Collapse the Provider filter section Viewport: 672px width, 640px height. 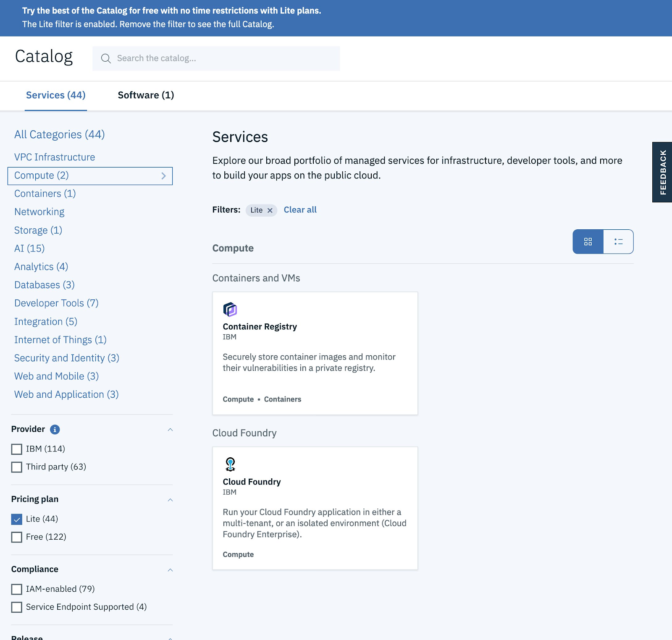coord(170,429)
